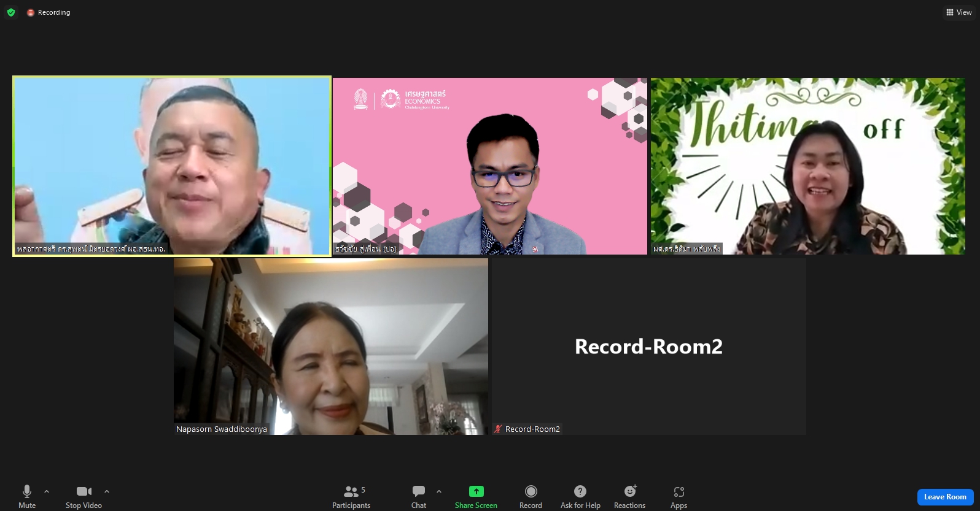Viewport: 980px width, 511px height.
Task: Click the green encryption shield icon
Action: 11,12
